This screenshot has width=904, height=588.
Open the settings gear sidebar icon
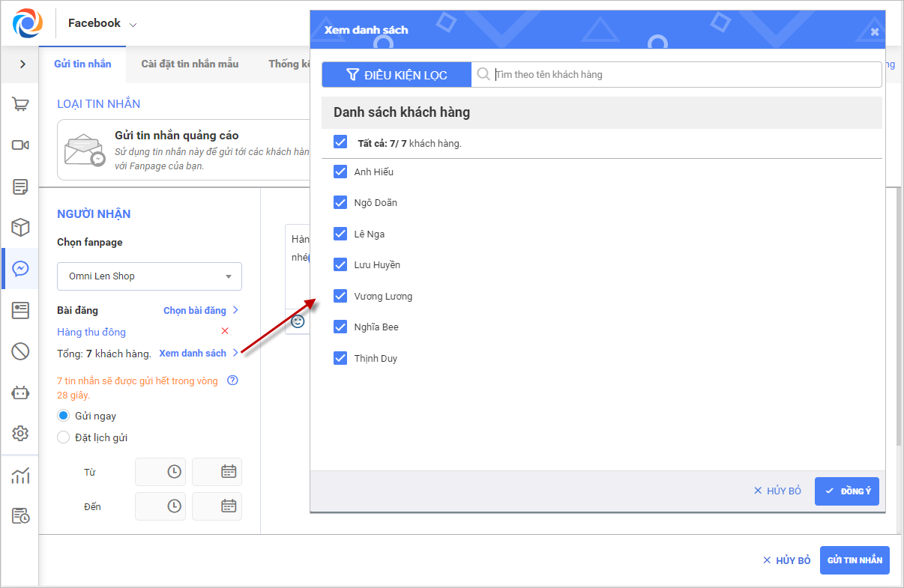(20, 433)
